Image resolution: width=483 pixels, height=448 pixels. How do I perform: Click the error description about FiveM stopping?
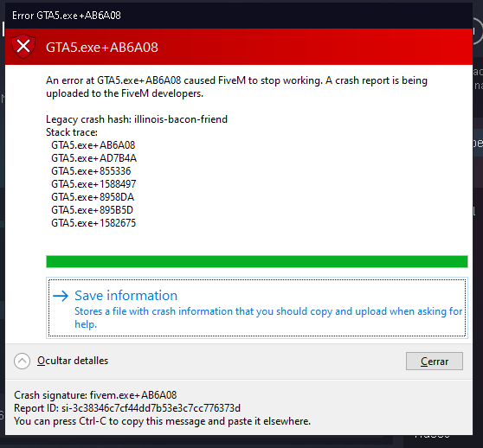236,86
